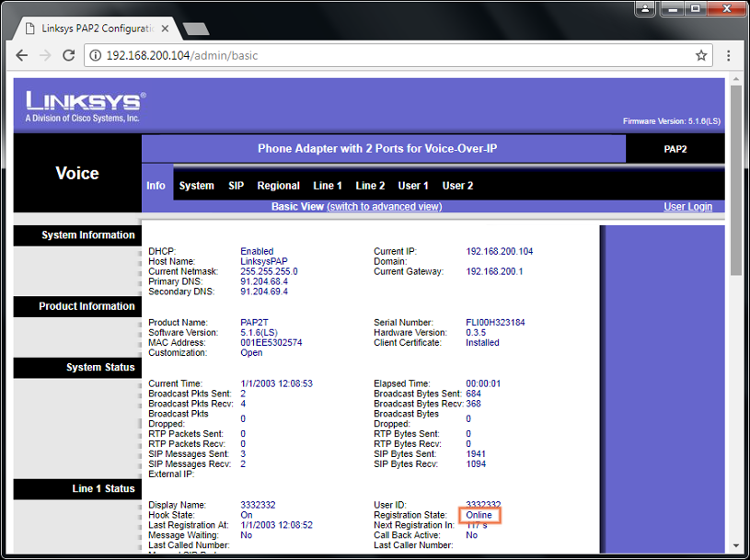Viewport: 750px width, 560px height.
Task: Select the netmask 255.255.255.0 value
Action: pyautogui.click(x=269, y=271)
